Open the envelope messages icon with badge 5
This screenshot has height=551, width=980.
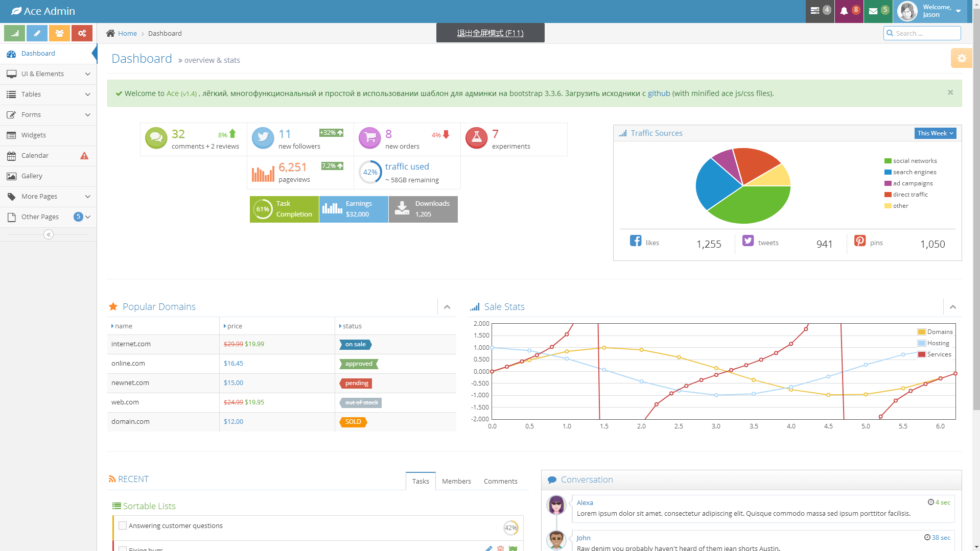(x=878, y=11)
